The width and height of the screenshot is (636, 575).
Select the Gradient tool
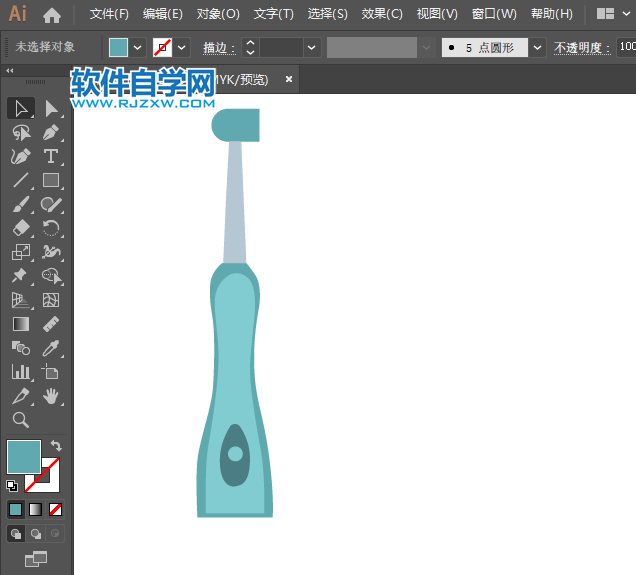point(20,324)
